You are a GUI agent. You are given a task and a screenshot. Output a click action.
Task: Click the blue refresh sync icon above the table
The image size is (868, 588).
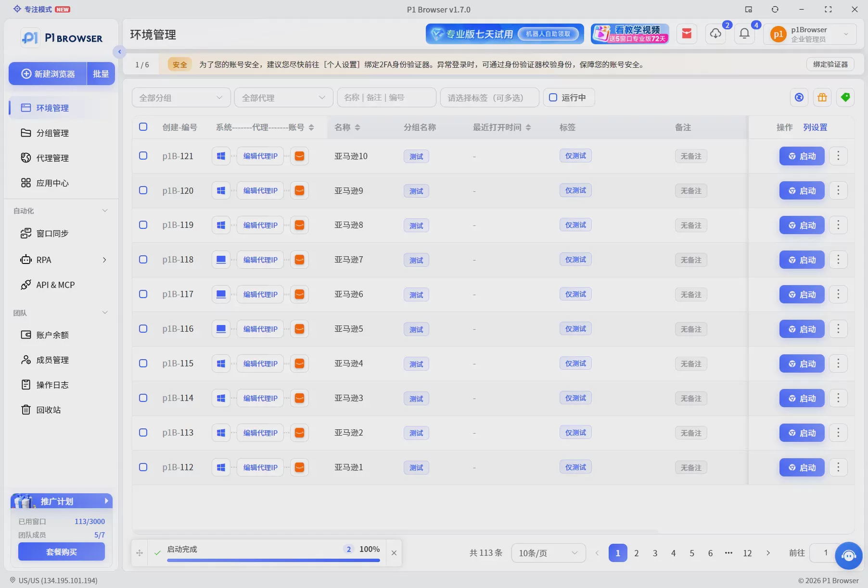tap(799, 98)
